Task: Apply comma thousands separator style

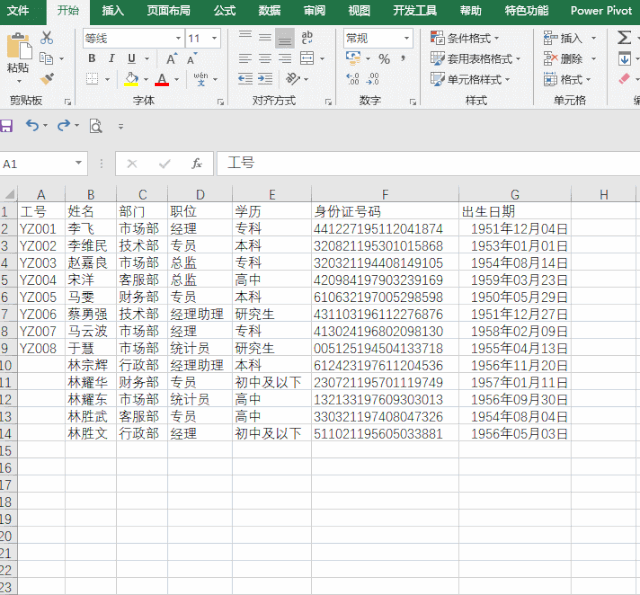Action: point(403,59)
